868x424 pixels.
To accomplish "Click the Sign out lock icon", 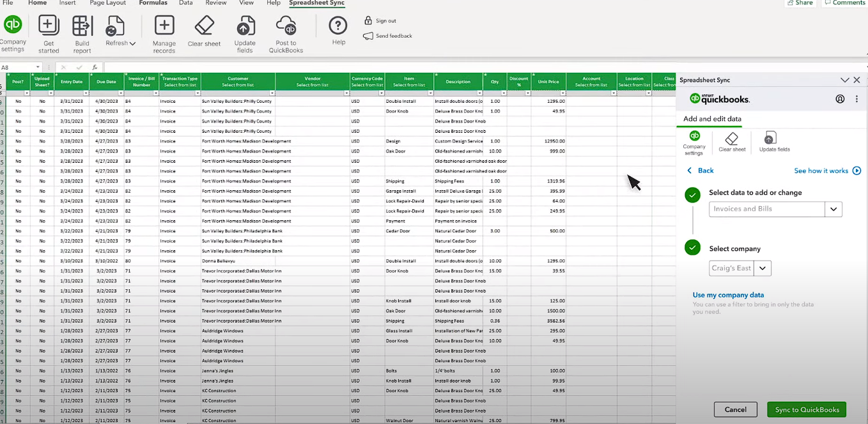I will click(x=368, y=20).
